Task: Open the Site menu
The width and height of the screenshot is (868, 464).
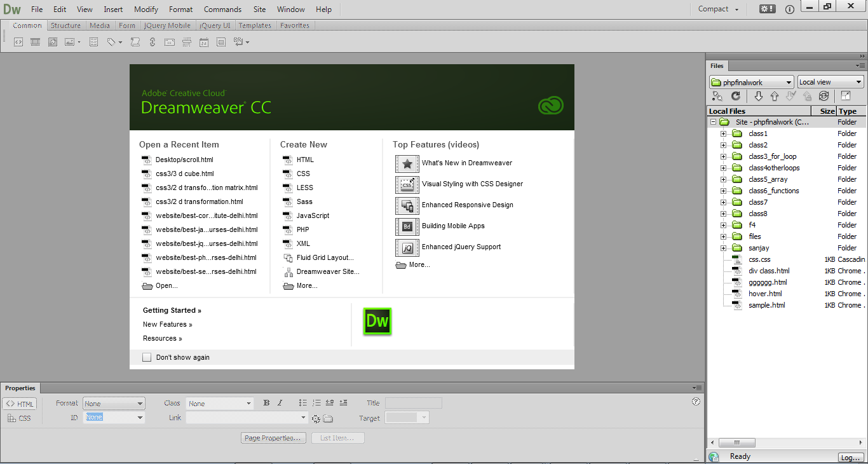Action: coord(260,10)
